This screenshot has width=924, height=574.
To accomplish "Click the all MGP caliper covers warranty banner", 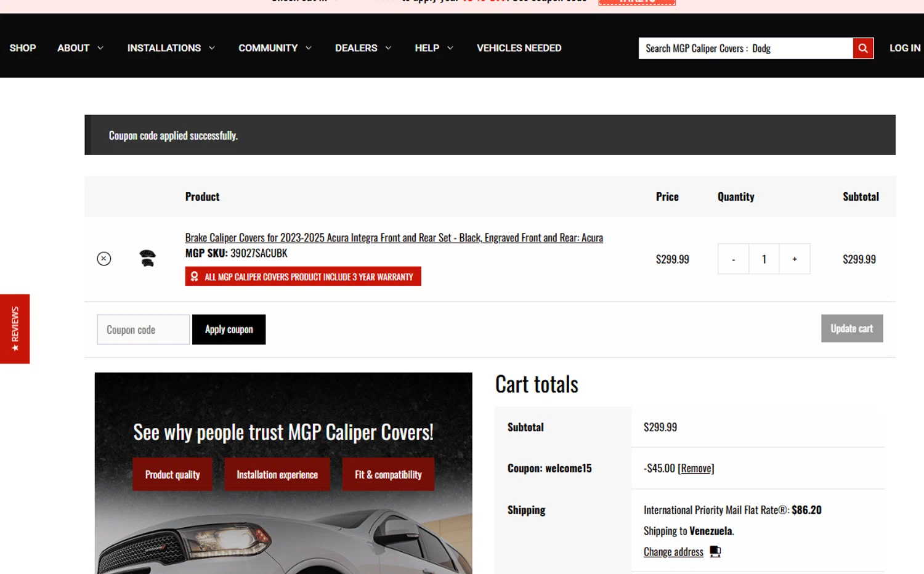I will pos(303,277).
